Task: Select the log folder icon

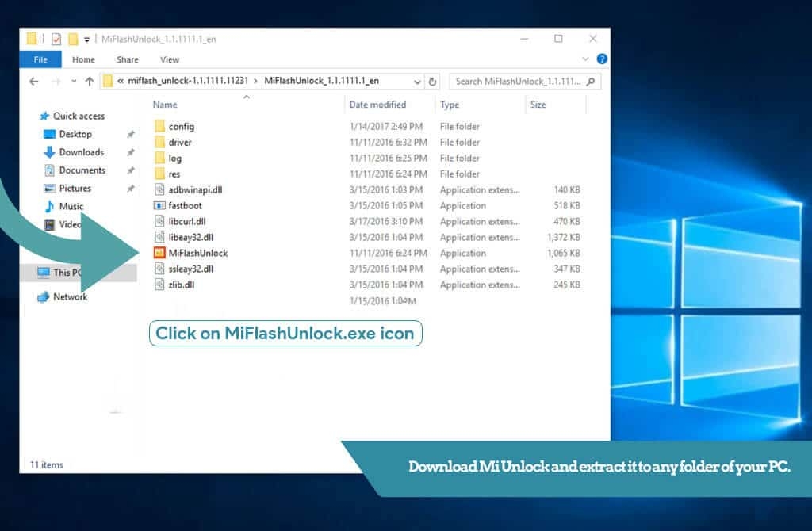Action: (x=159, y=158)
